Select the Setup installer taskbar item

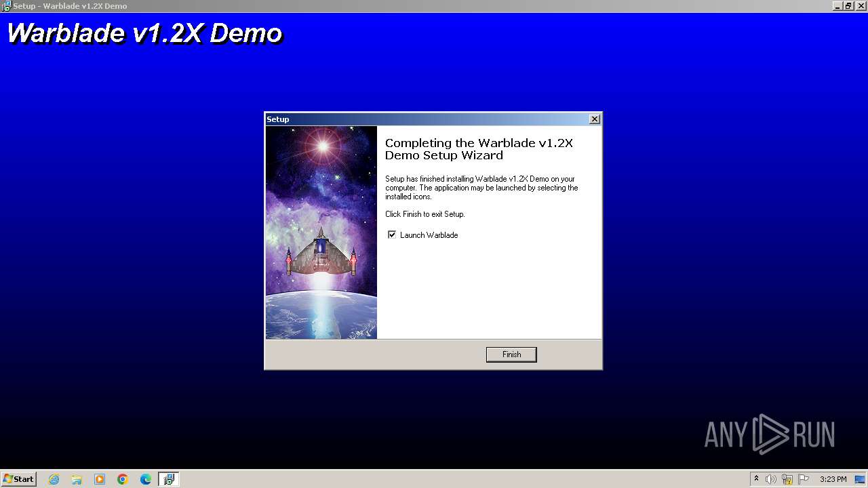(169, 479)
